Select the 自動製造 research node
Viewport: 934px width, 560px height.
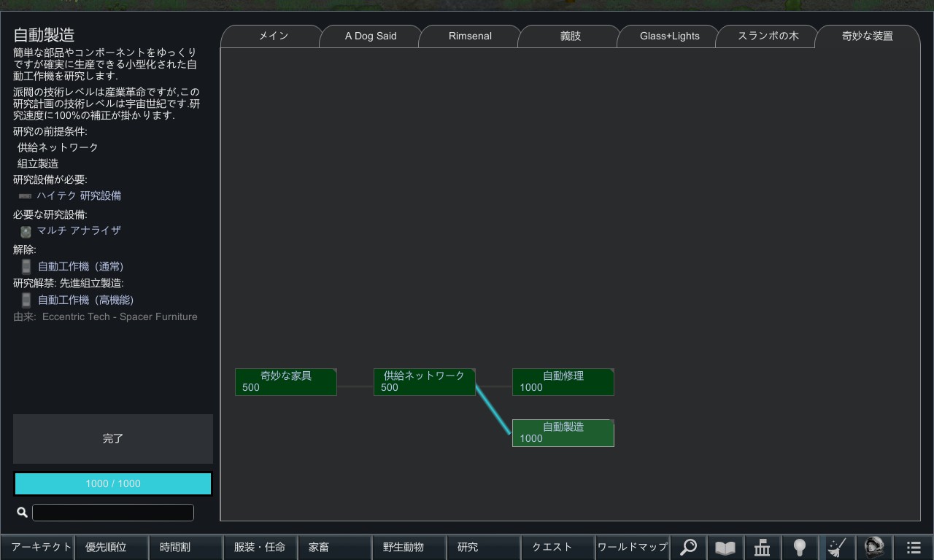point(563,433)
